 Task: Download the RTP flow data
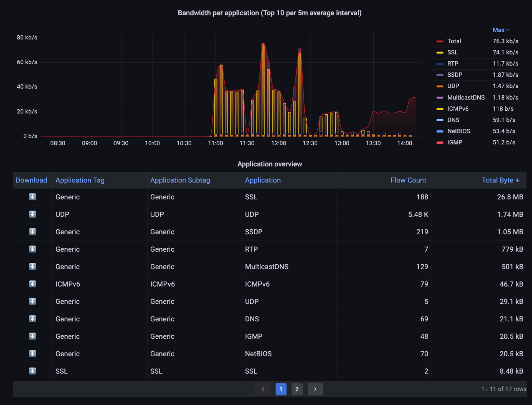[32, 249]
